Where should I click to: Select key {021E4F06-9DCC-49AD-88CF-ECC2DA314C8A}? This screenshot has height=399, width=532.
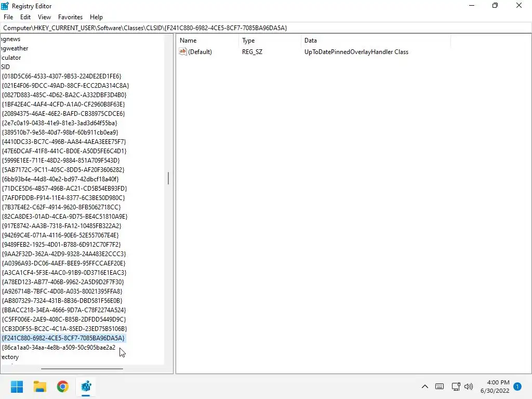(x=65, y=86)
